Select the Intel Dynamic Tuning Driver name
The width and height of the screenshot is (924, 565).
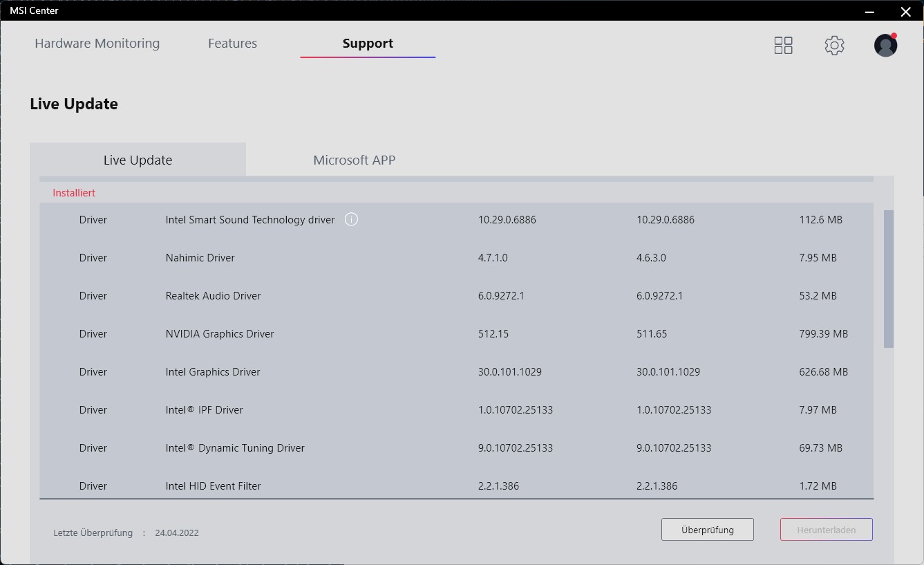[235, 448]
